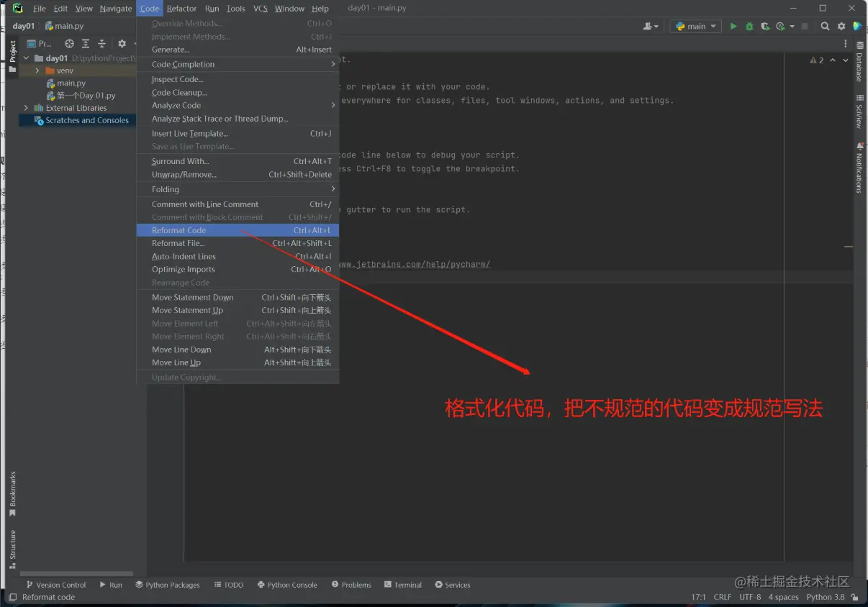Click the Profile run icon
The image size is (868, 607).
coord(781,26)
